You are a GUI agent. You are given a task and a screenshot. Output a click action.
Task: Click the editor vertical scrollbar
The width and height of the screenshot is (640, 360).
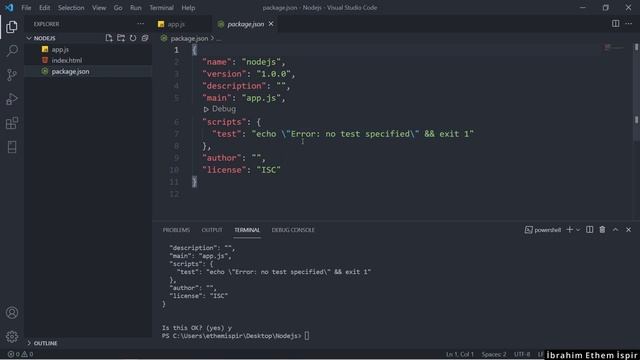[636, 92]
